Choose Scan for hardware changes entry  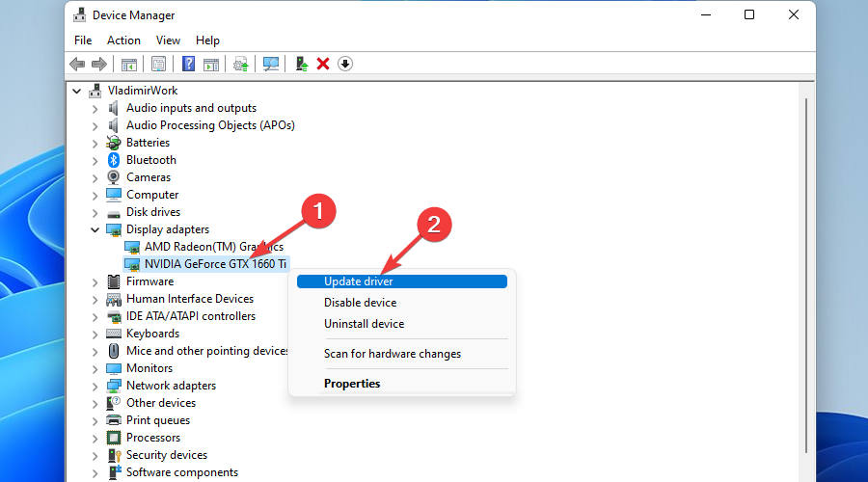pyautogui.click(x=402, y=354)
